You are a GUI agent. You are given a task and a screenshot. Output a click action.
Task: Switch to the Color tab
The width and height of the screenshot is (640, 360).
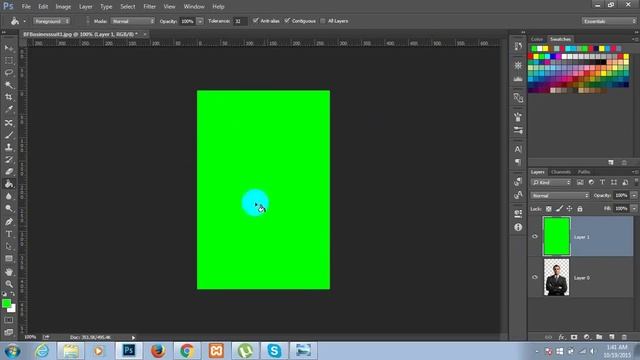click(x=537, y=39)
